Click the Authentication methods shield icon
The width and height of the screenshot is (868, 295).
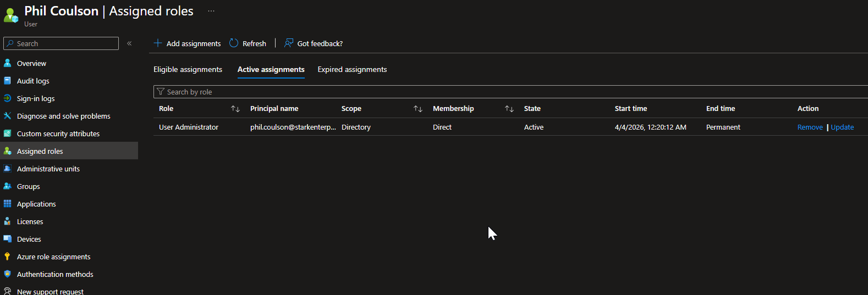coord(7,274)
